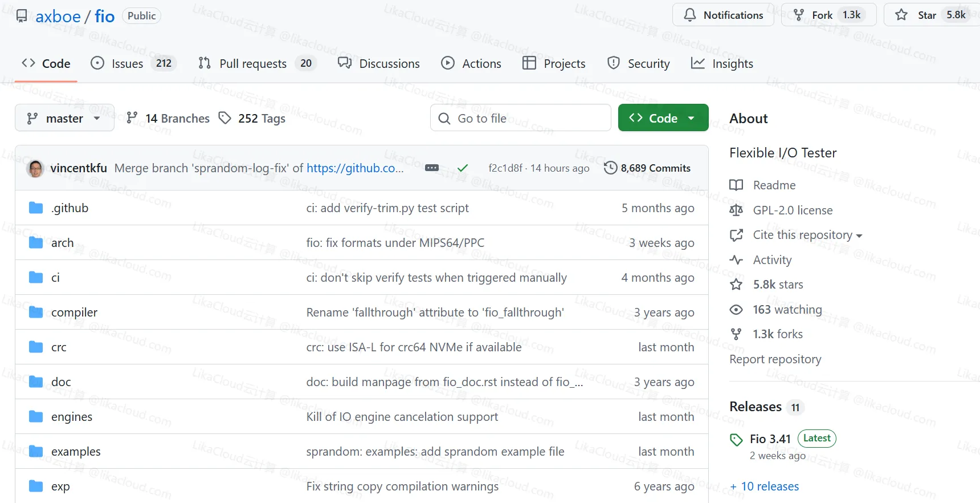The width and height of the screenshot is (980, 503).
Task: Open commit history via clock icon
Action: (x=610, y=168)
